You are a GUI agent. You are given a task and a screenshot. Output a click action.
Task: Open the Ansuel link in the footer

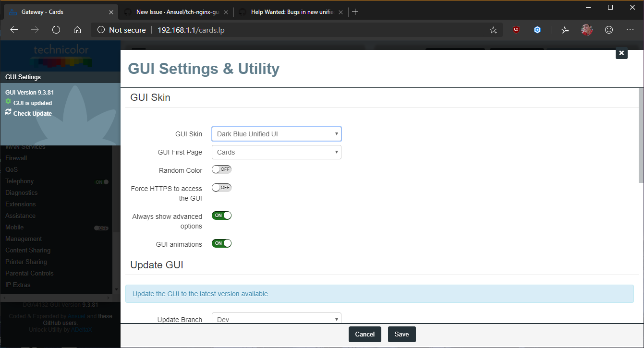point(76,316)
